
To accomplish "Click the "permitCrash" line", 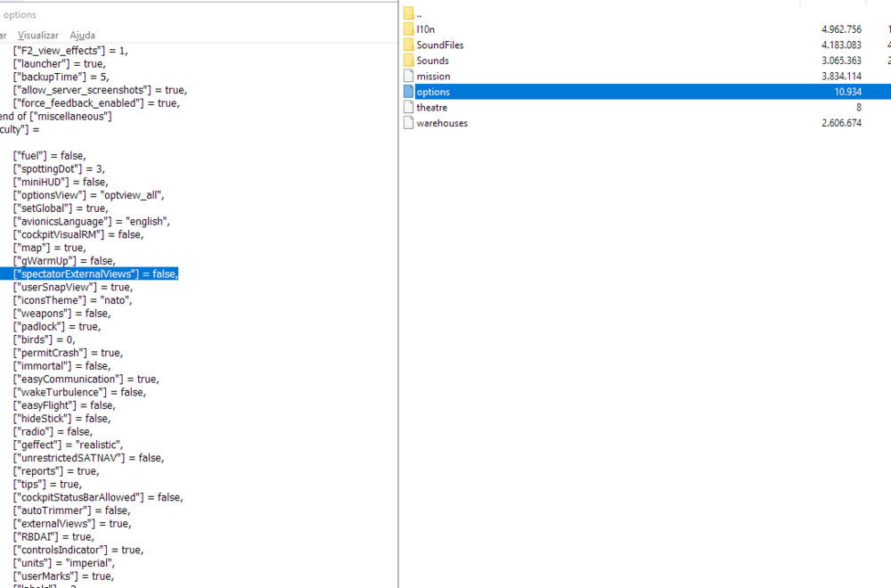I will point(69,352).
